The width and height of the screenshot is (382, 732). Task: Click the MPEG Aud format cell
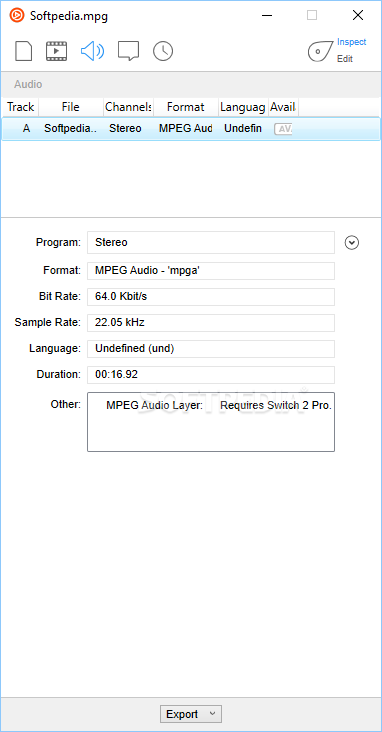coord(185,128)
